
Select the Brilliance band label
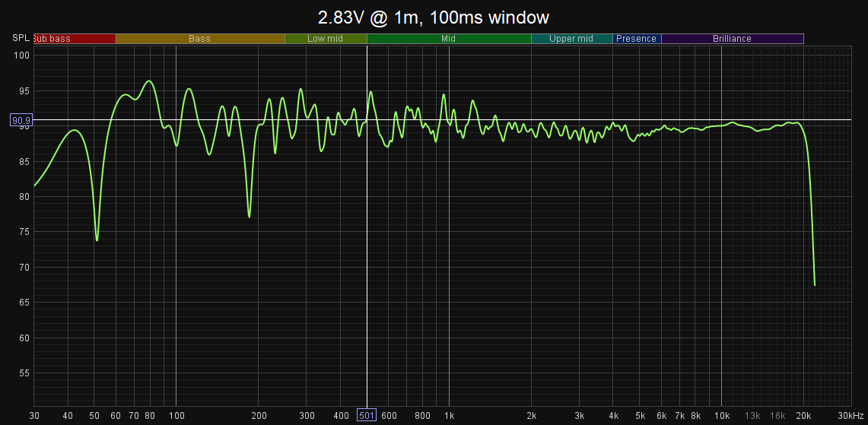coord(732,39)
